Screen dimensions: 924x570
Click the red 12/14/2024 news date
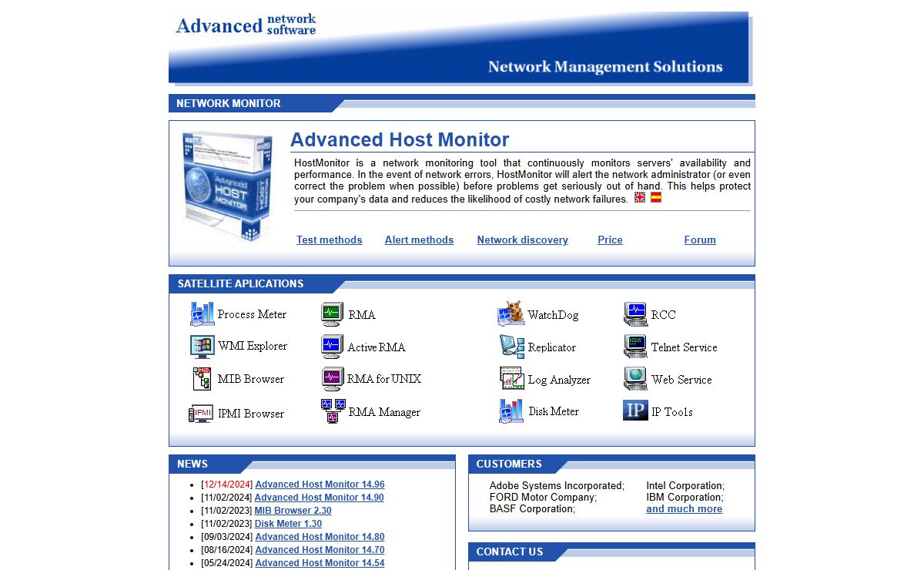click(227, 484)
